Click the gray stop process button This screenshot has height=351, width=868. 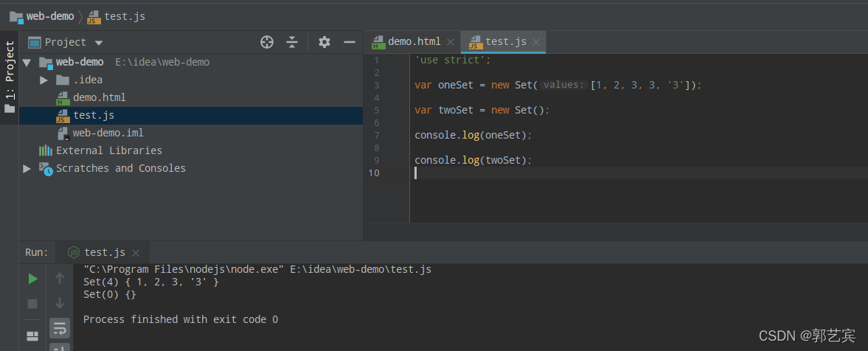click(x=32, y=303)
